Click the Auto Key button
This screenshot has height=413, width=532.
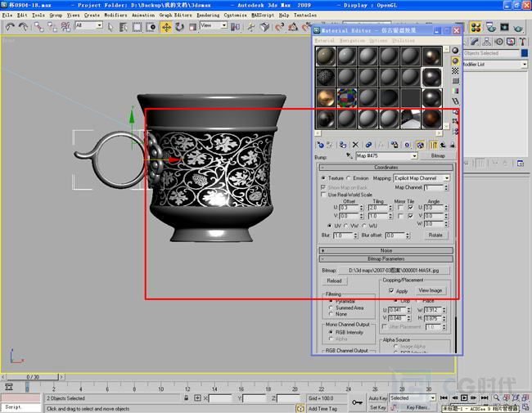(x=377, y=398)
